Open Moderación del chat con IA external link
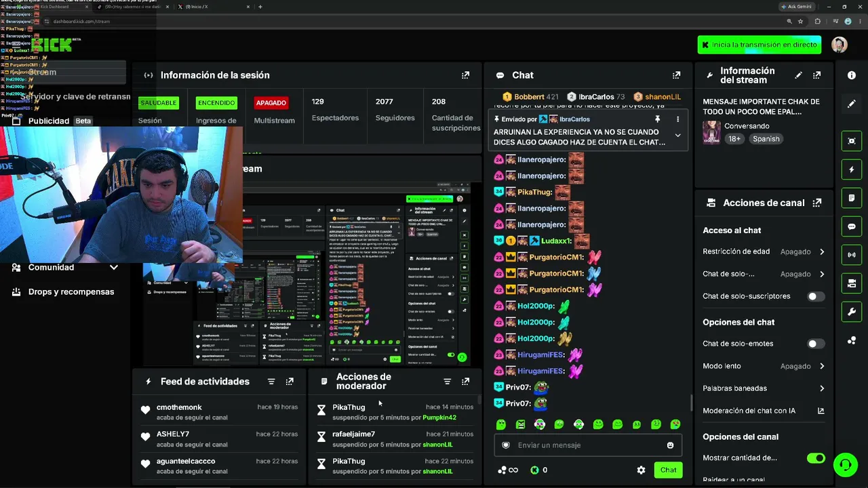868x488 pixels. pyautogui.click(x=821, y=411)
